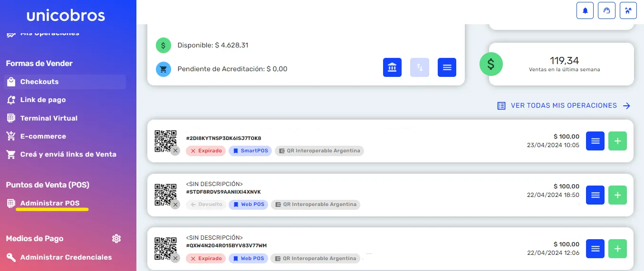Click the Devuelto status tag

[x=206, y=205]
